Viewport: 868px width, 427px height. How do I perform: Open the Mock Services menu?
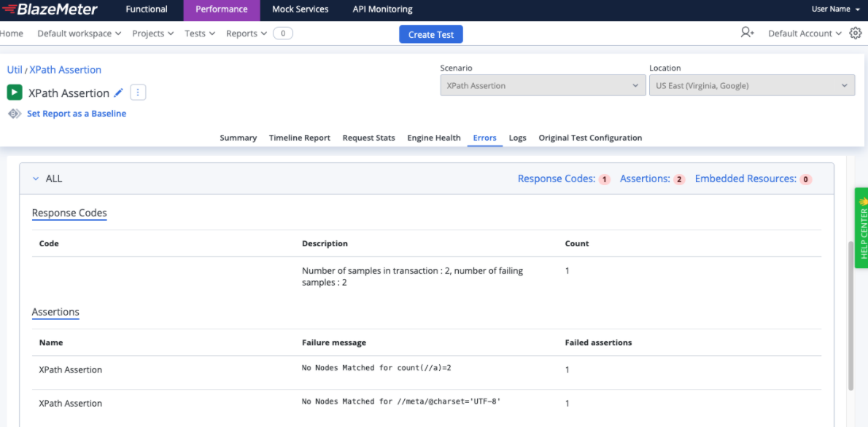click(x=300, y=9)
